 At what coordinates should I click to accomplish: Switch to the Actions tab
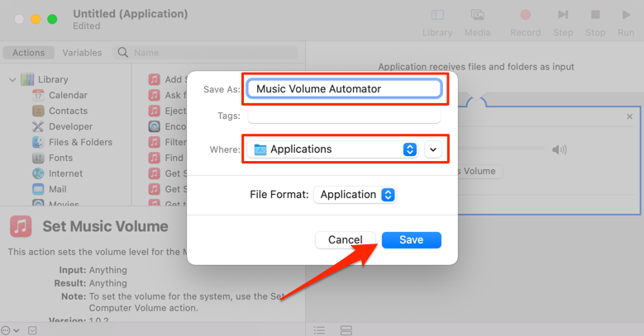coord(29,53)
